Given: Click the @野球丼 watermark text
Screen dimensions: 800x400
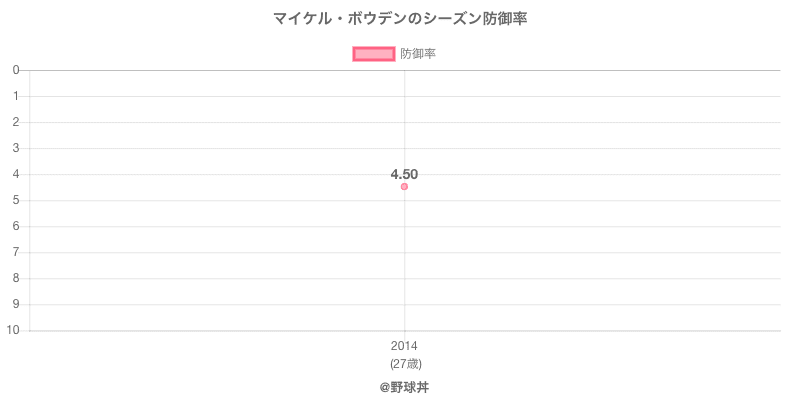Looking at the screenshot, I should (404, 386).
